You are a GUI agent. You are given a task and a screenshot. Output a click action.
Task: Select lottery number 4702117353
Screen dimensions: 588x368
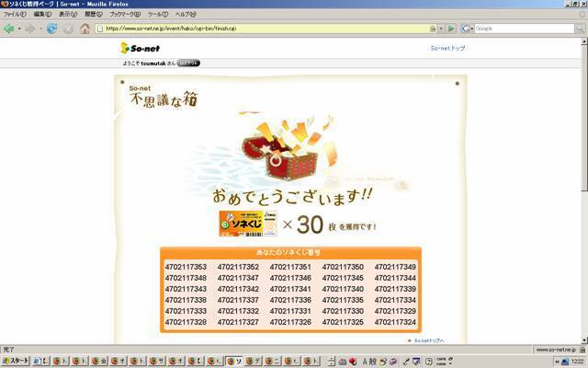point(186,267)
